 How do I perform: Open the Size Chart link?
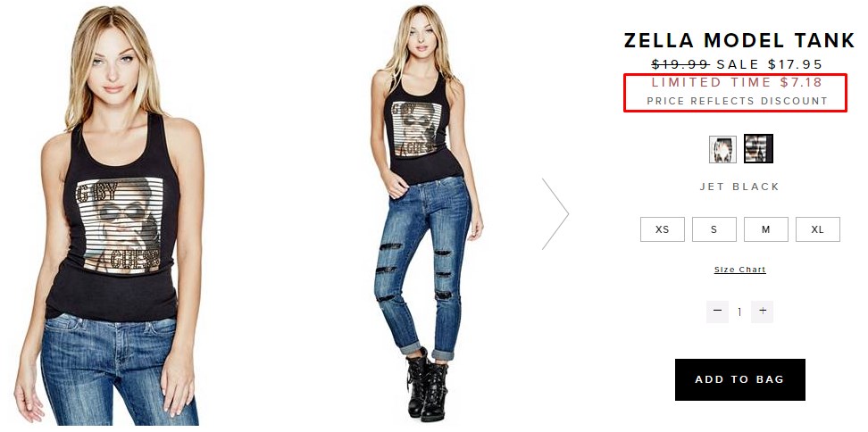740,270
